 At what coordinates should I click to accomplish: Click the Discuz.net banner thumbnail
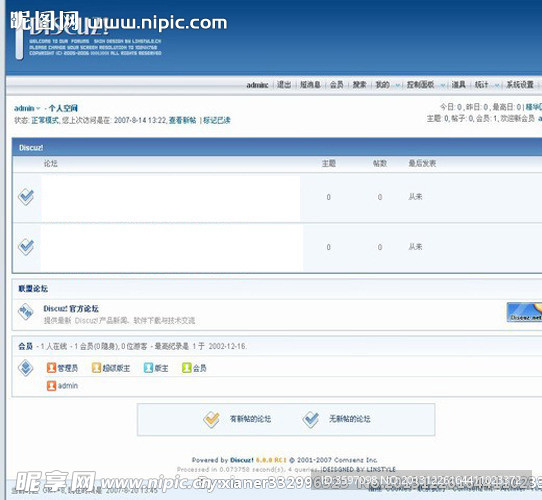tap(524, 312)
